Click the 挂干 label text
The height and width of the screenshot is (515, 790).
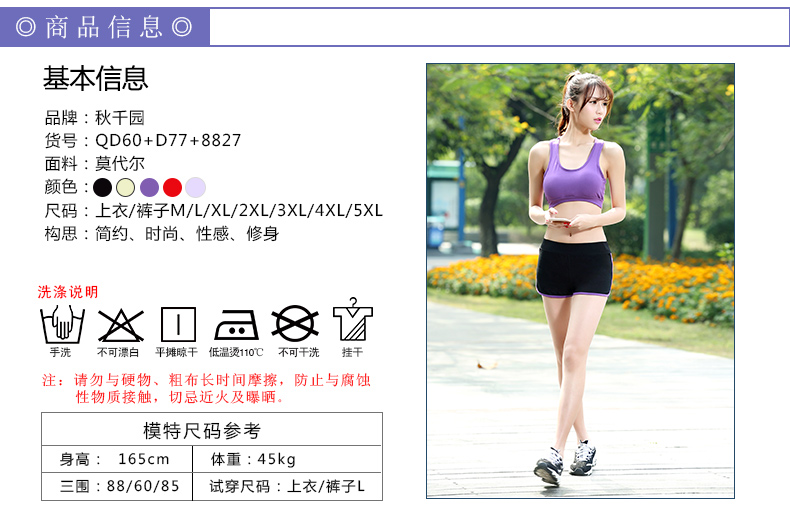tap(352, 352)
